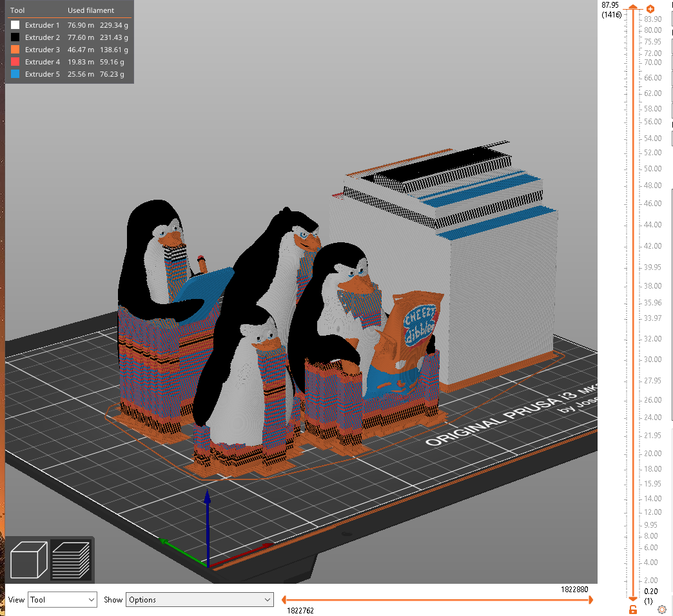
Task: Click the Extruder 1 legend label
Action: point(42,25)
